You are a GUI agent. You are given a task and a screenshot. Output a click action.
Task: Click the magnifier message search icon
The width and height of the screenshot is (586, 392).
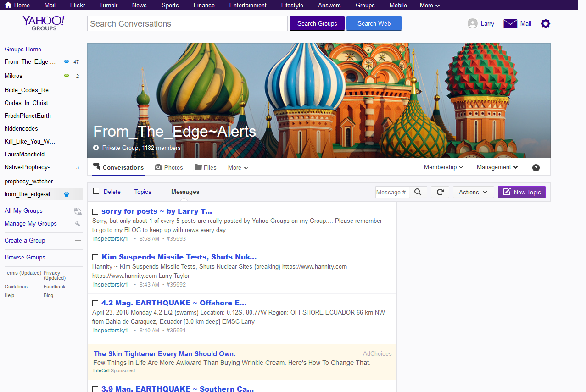[x=418, y=192]
